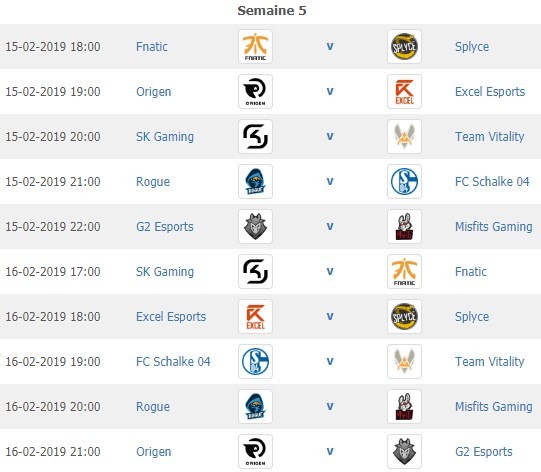Open the FC Schalke 04 link in the 16-02 19:00 match
The image size is (541, 472).
173,362
